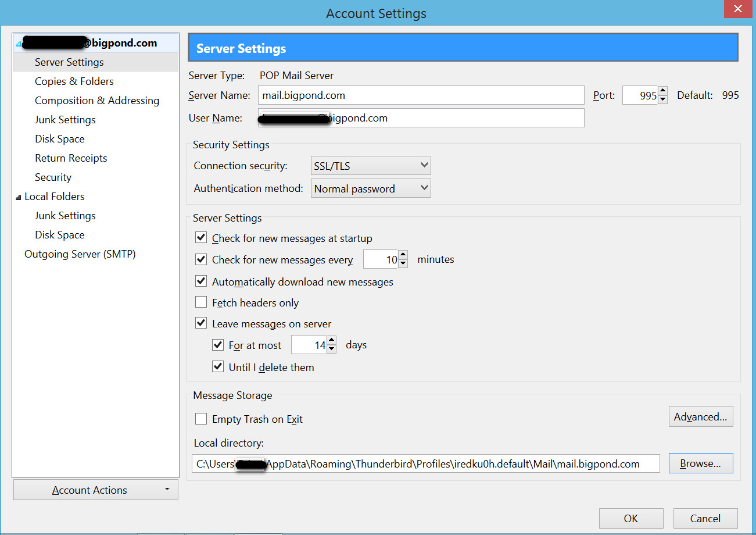Click Browse... for local directory
The image size is (756, 535).
pos(700,463)
